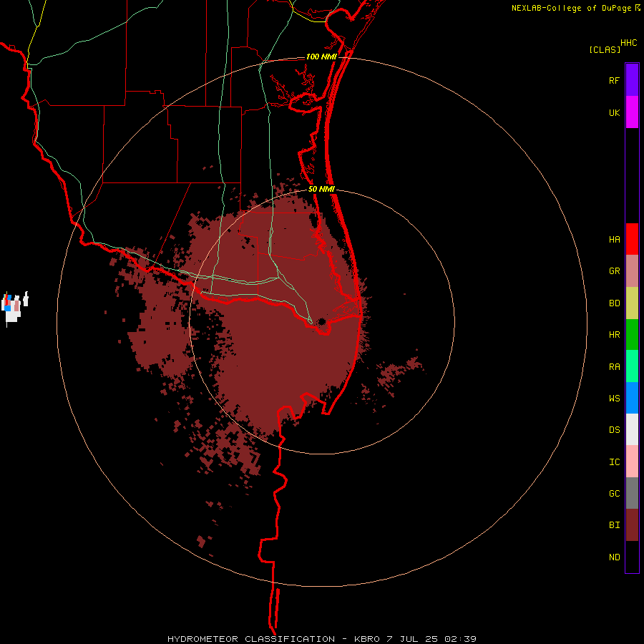Click the small multicolor echo cluster at left edge
Viewport: 644px width, 644px height.
[14, 308]
